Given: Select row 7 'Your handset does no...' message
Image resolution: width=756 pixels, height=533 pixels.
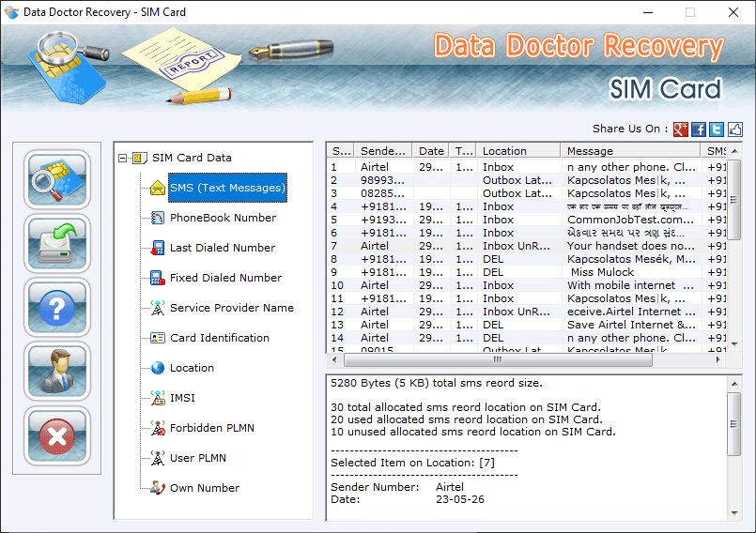Looking at the screenshot, I should tap(528, 246).
